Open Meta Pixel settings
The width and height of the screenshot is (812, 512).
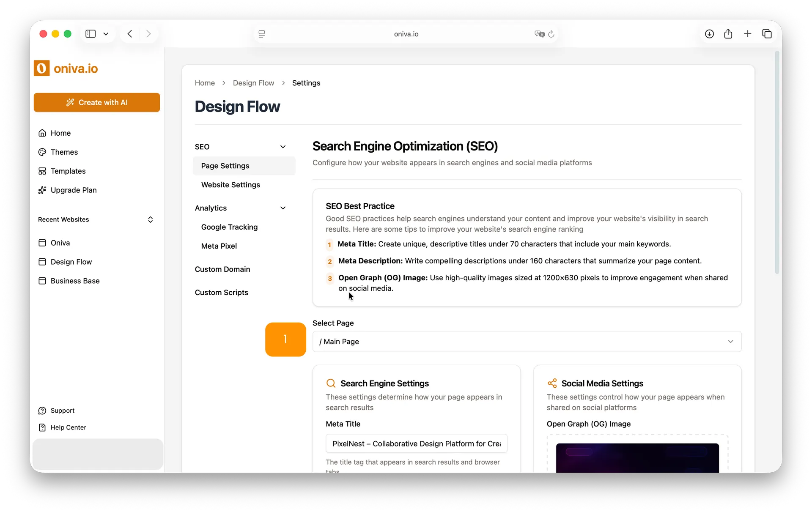coord(219,246)
